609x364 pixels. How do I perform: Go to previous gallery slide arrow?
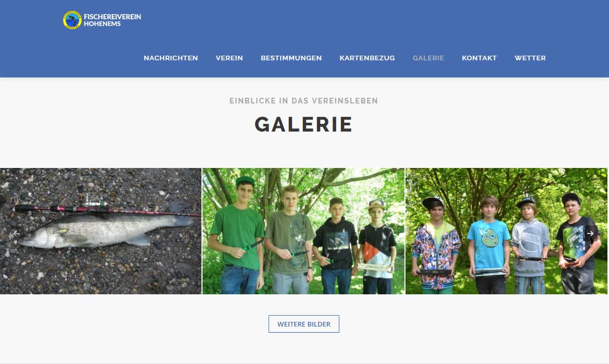(16, 233)
